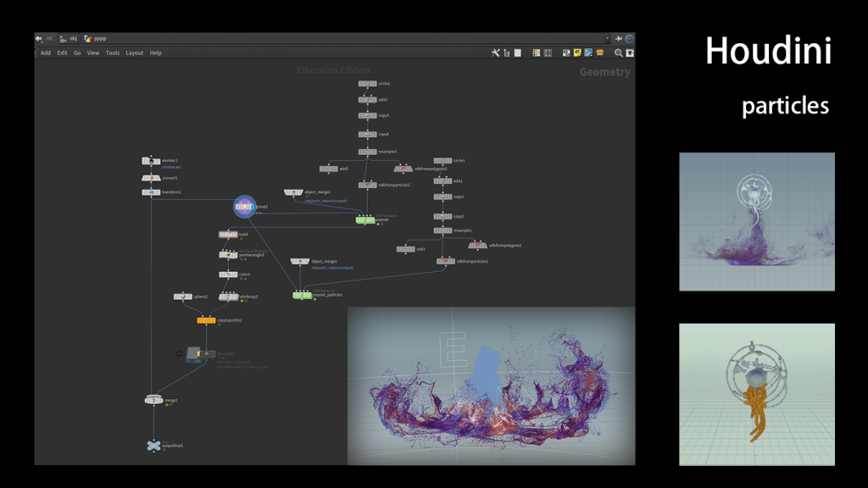This screenshot has width=868, height=488.
Task: Select the object_merge2 node
Action: pyautogui.click(x=293, y=192)
